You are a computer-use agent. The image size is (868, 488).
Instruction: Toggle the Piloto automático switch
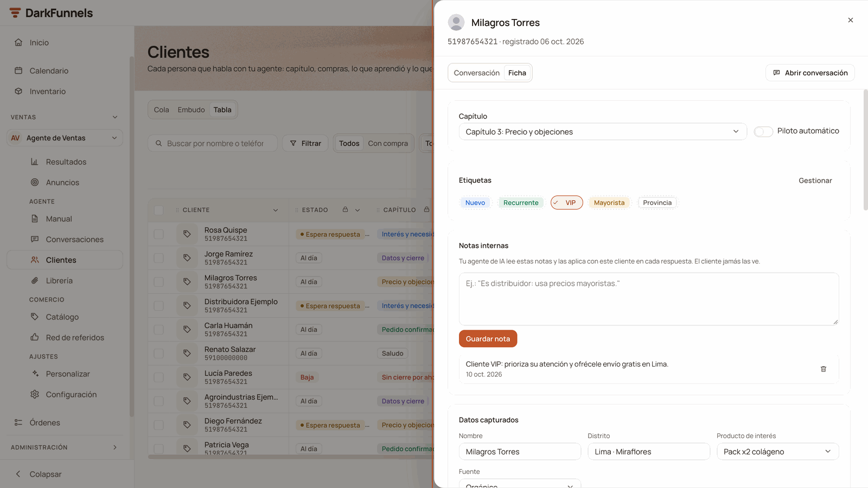coord(763,132)
